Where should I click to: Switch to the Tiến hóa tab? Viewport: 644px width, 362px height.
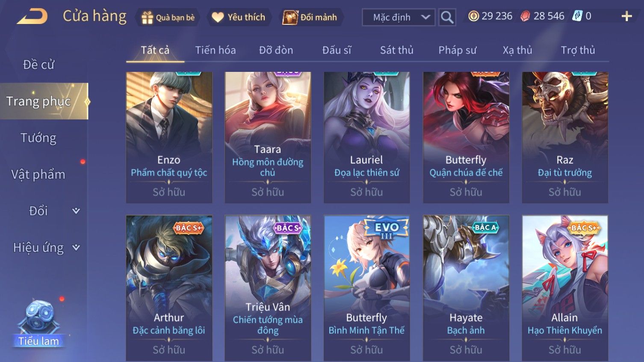pyautogui.click(x=216, y=50)
